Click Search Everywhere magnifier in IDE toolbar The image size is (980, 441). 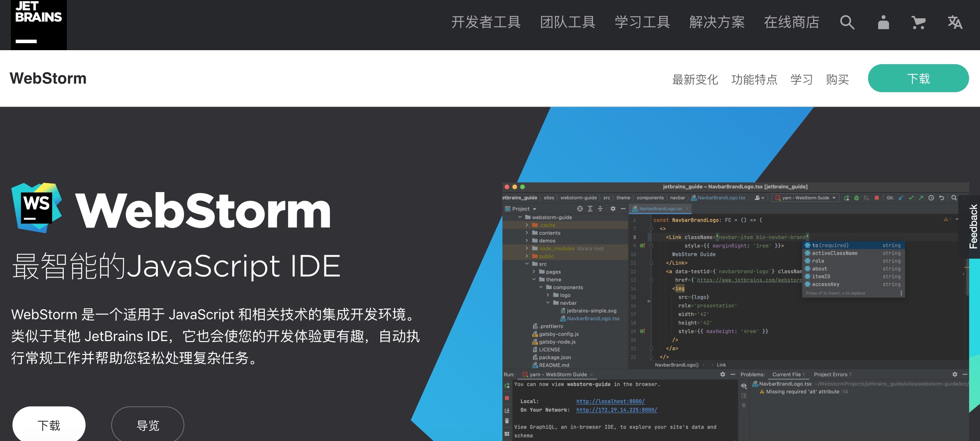[954, 198]
